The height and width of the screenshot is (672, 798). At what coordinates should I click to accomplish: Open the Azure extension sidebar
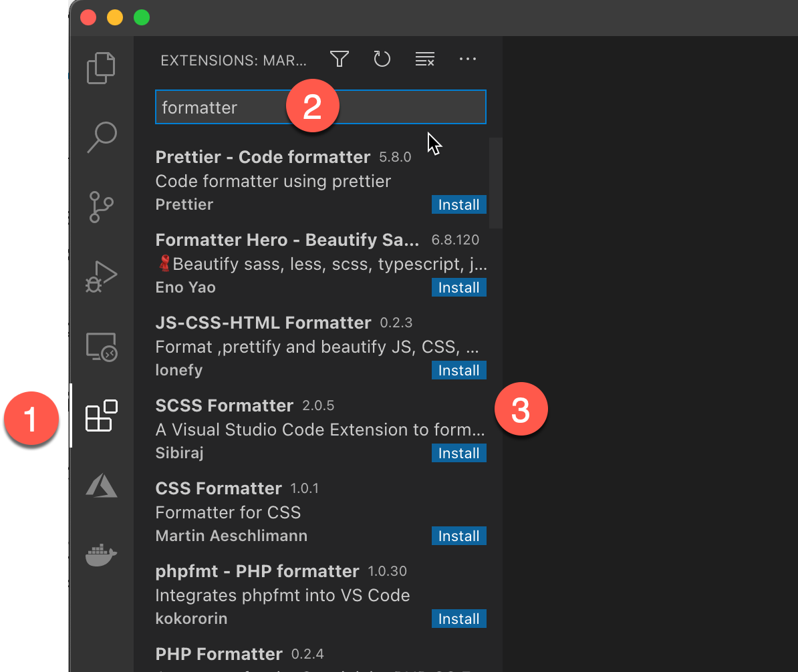click(101, 486)
